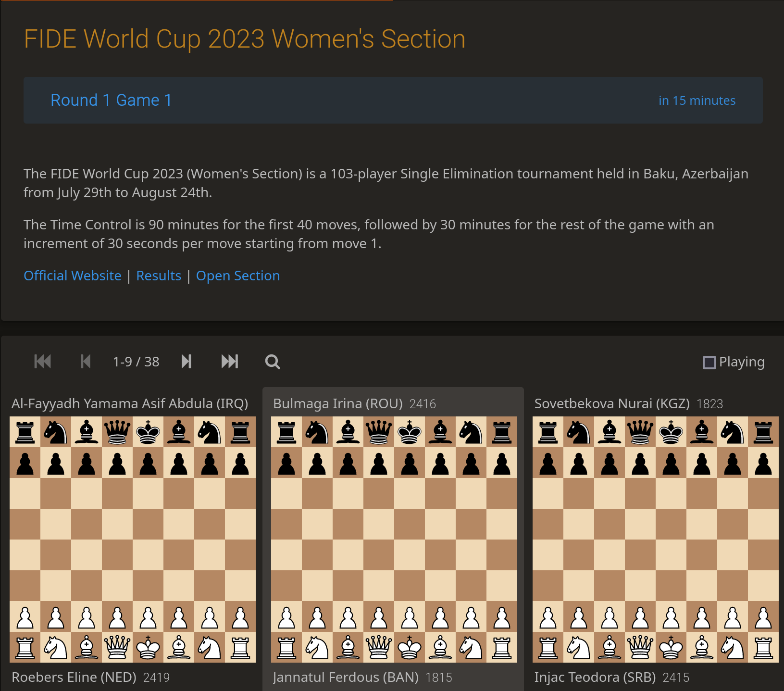Screen dimensions: 784x691
Task: Jump to the first page of games
Action: [x=43, y=362]
